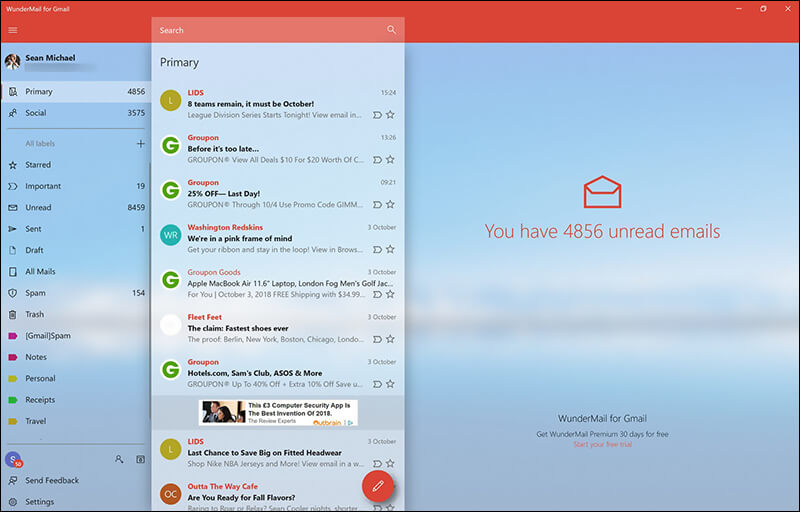The width and height of the screenshot is (800, 512).
Task: Star the Washington Redskins email
Action: click(x=390, y=249)
